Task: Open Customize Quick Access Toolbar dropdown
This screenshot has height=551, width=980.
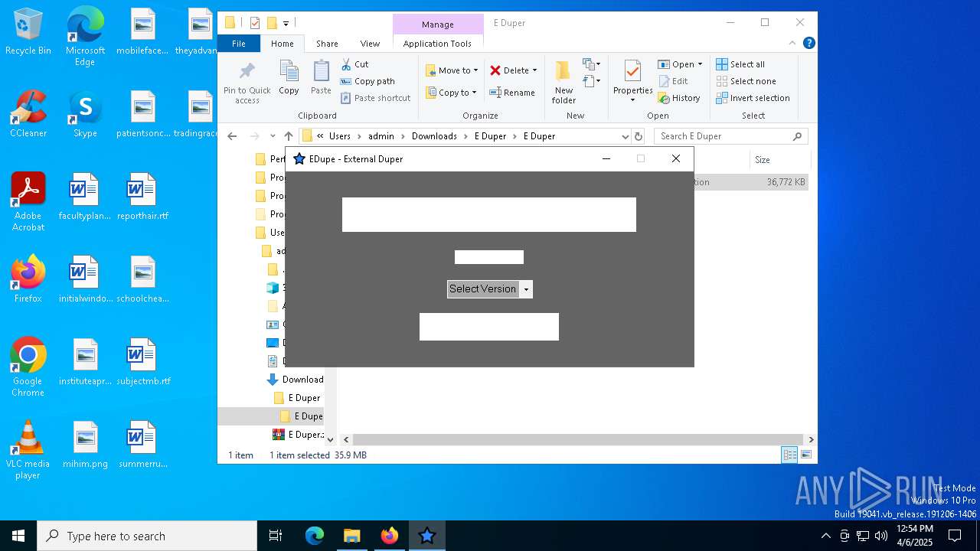Action: pos(286,24)
